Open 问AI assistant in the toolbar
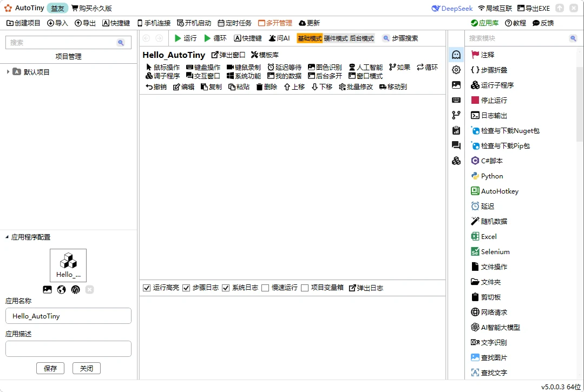Screen dimensions: 584x392 [x=279, y=38]
